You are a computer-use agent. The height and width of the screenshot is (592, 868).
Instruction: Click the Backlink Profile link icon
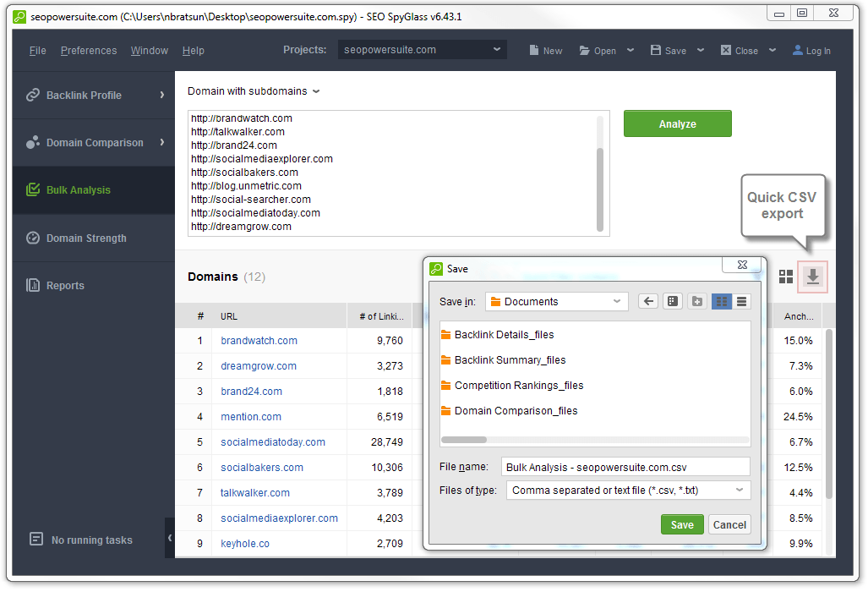coord(33,96)
